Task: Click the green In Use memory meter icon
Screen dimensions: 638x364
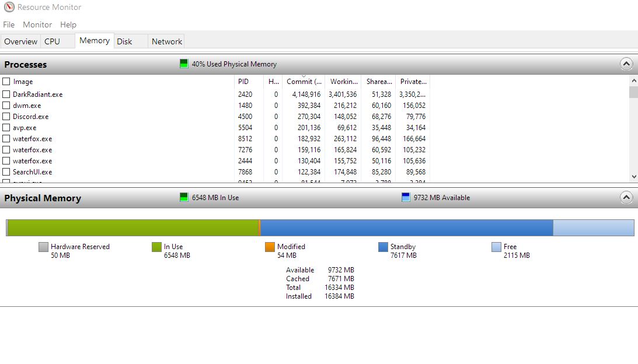Action: 184,197
